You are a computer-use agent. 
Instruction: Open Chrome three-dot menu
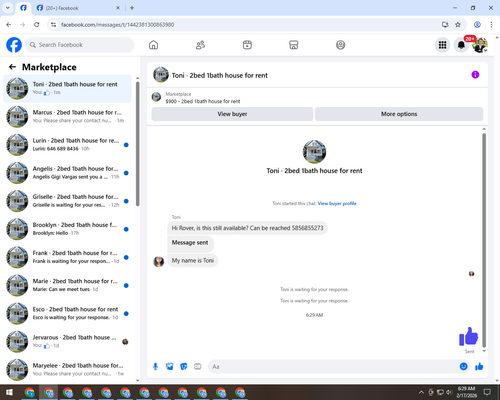(491, 25)
